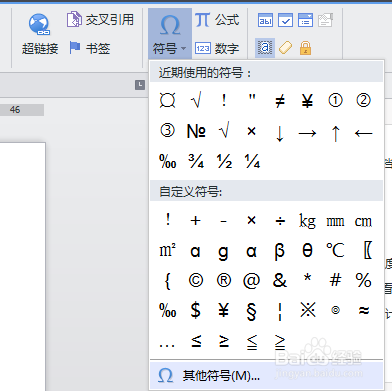Image resolution: width=392 pixels, height=391 pixels.
Task: Click the 书签 bookmark flag icon
Action: [75, 48]
